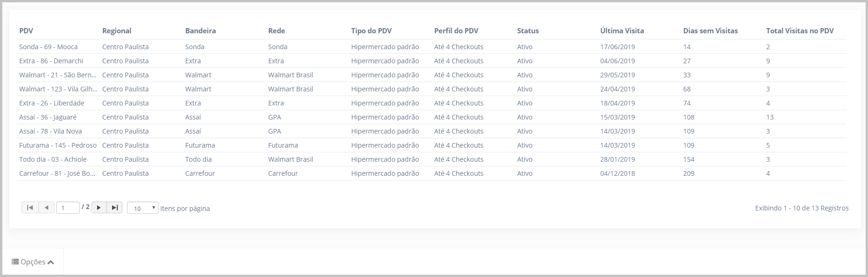Go to the previous page arrow

coord(46,208)
